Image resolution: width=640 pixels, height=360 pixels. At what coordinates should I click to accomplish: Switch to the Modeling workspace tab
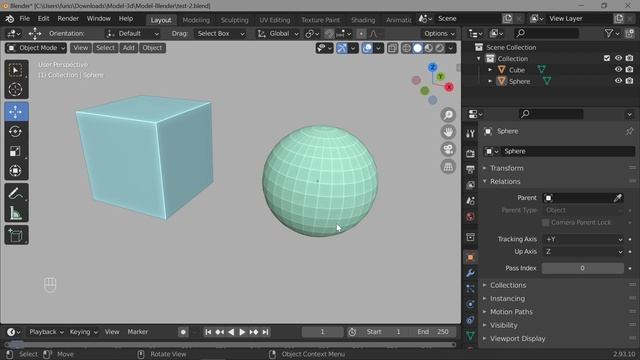tap(196, 20)
